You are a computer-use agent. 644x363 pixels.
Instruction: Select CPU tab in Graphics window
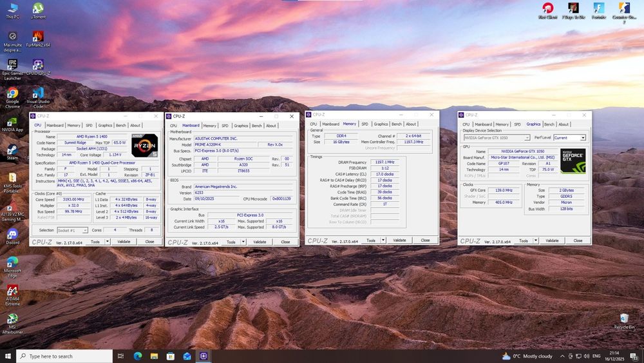click(466, 124)
